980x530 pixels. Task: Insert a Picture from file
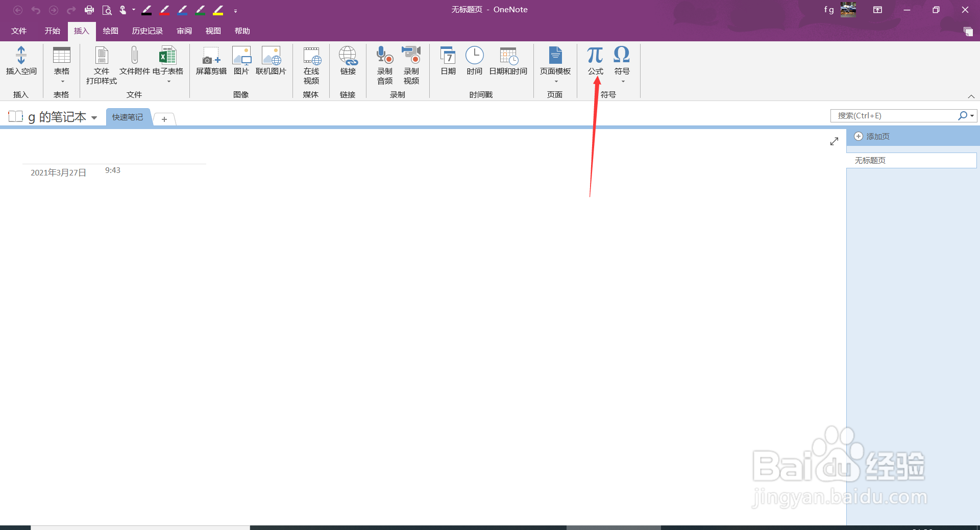(241, 55)
